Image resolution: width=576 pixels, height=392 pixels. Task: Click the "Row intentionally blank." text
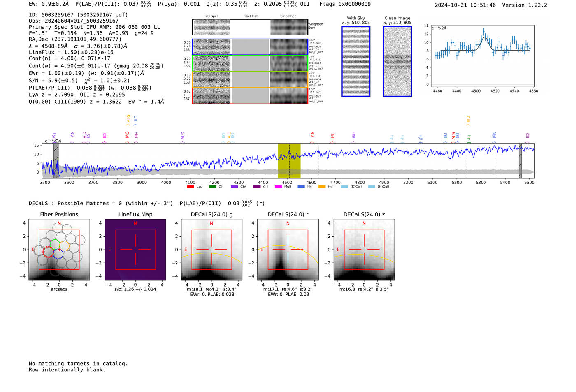(67, 370)
